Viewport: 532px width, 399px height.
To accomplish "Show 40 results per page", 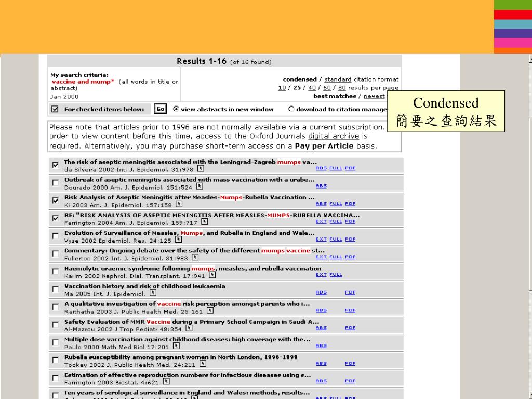I will [312, 87].
